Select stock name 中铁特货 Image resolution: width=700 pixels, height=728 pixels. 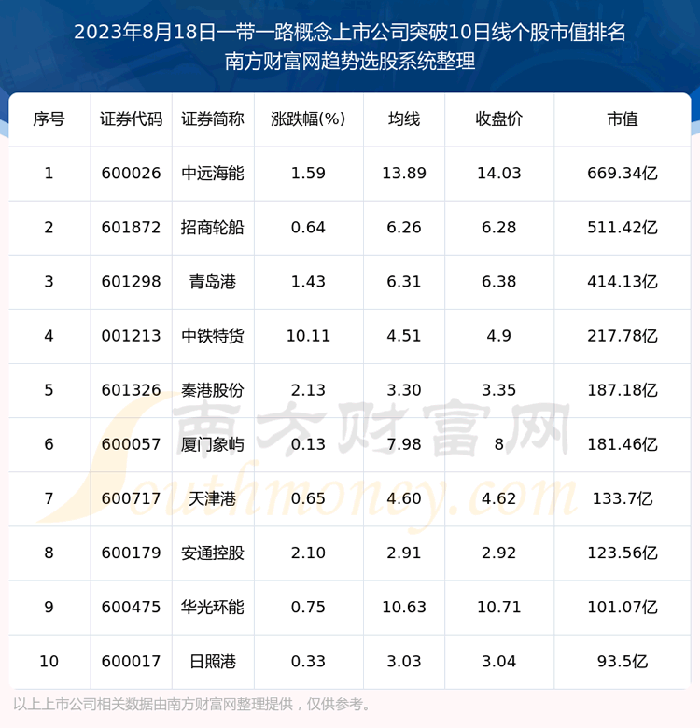[213, 336]
